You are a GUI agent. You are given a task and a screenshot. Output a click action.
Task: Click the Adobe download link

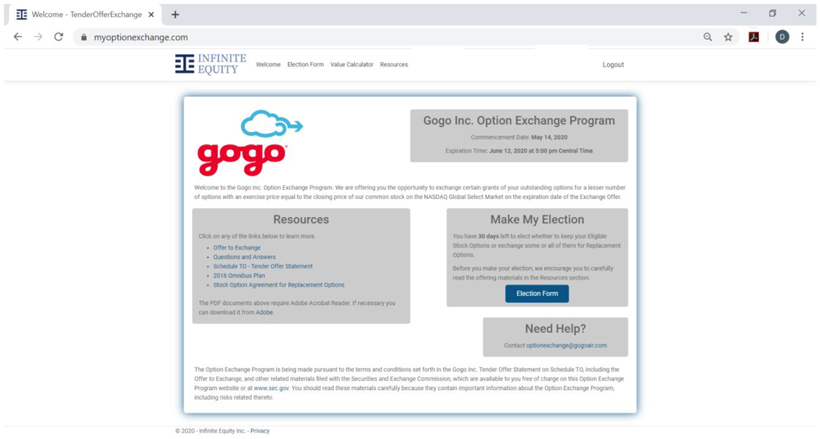point(264,312)
